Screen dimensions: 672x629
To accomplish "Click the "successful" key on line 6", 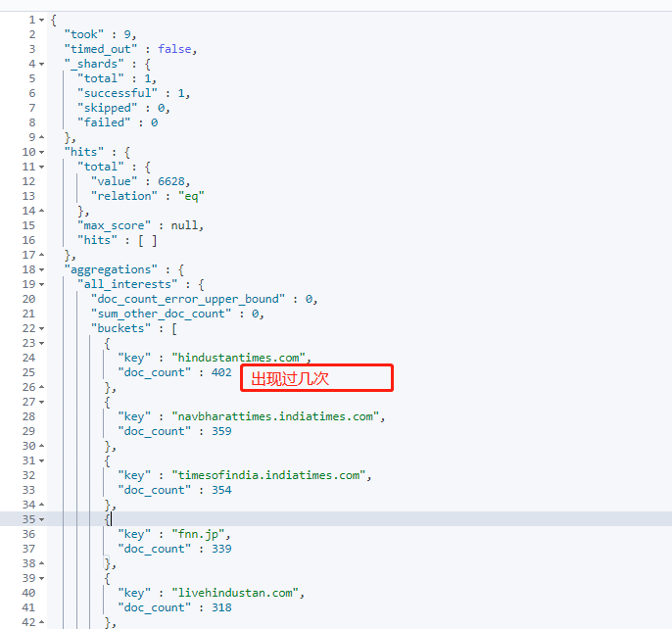I will pos(118,93).
